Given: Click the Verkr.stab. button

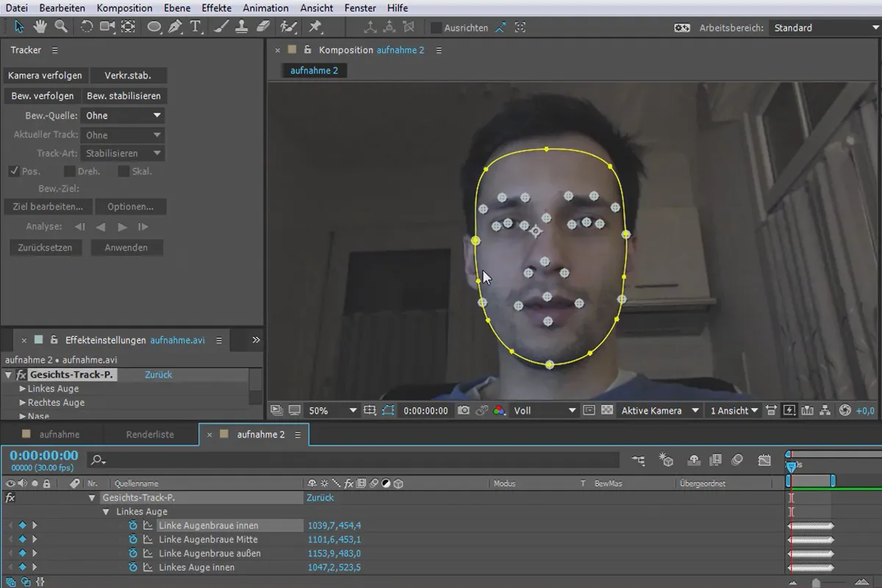Looking at the screenshot, I should (x=128, y=76).
